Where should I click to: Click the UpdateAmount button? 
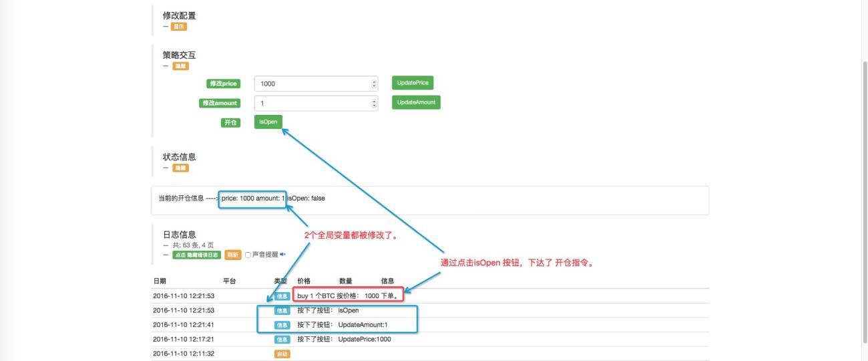(416, 102)
